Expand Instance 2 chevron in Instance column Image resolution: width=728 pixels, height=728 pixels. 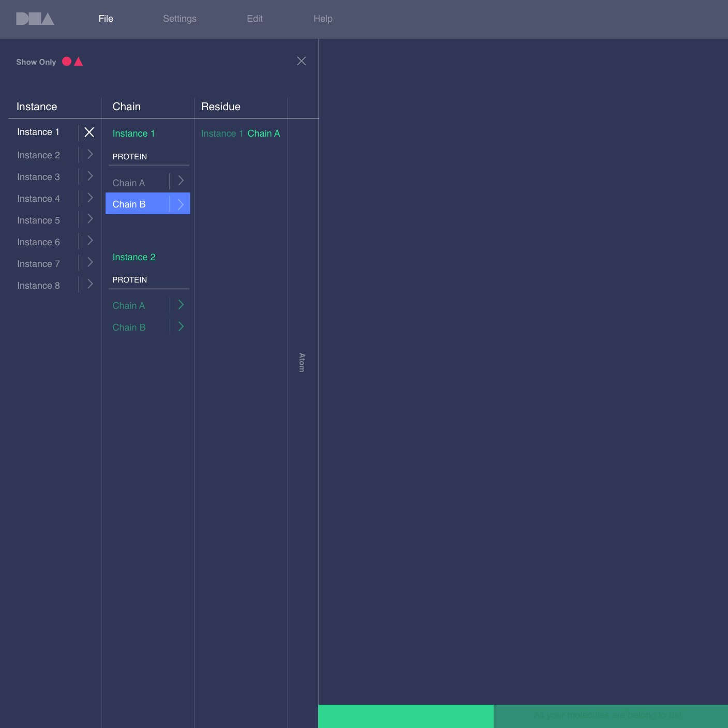click(90, 155)
